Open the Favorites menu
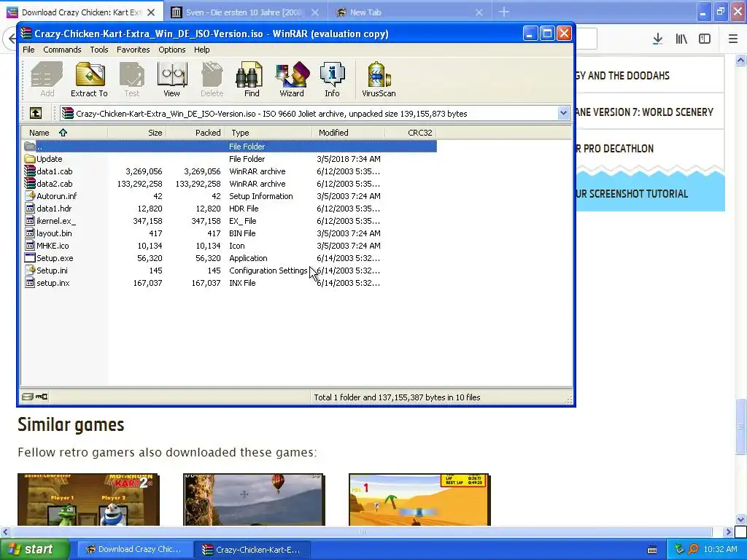The width and height of the screenshot is (747, 560). coord(133,50)
